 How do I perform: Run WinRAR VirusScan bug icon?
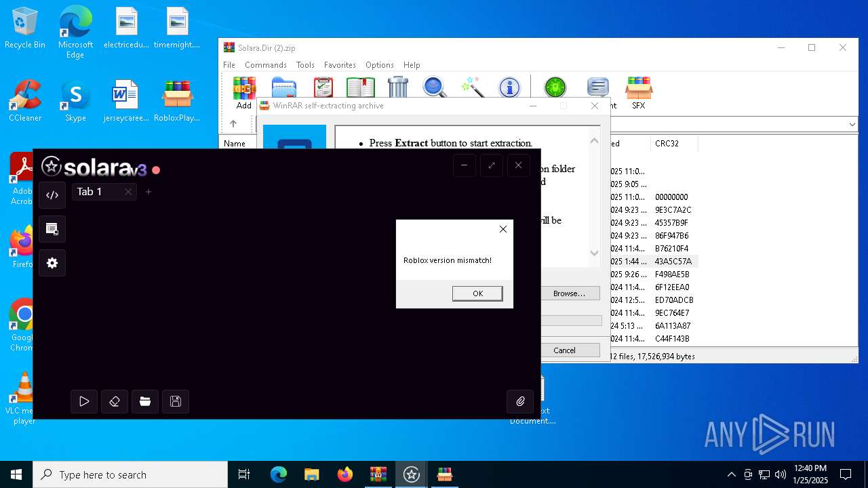555,87
